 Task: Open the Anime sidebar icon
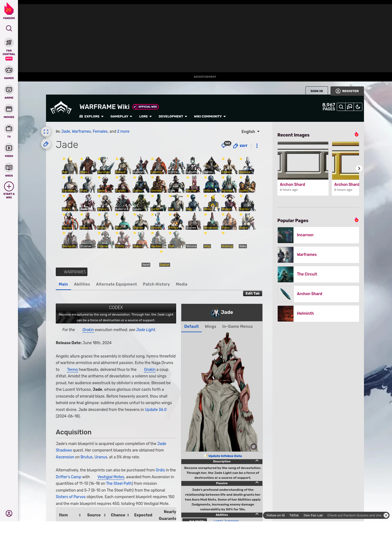[x=9, y=90]
